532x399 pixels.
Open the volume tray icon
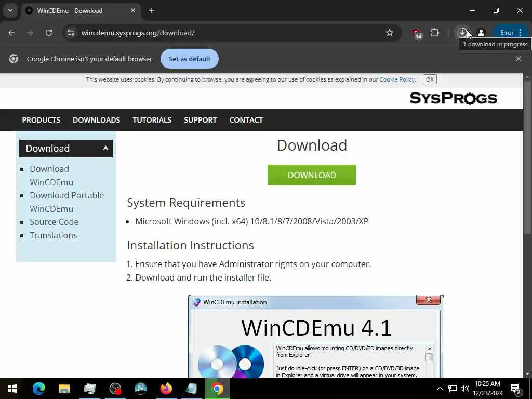465,389
